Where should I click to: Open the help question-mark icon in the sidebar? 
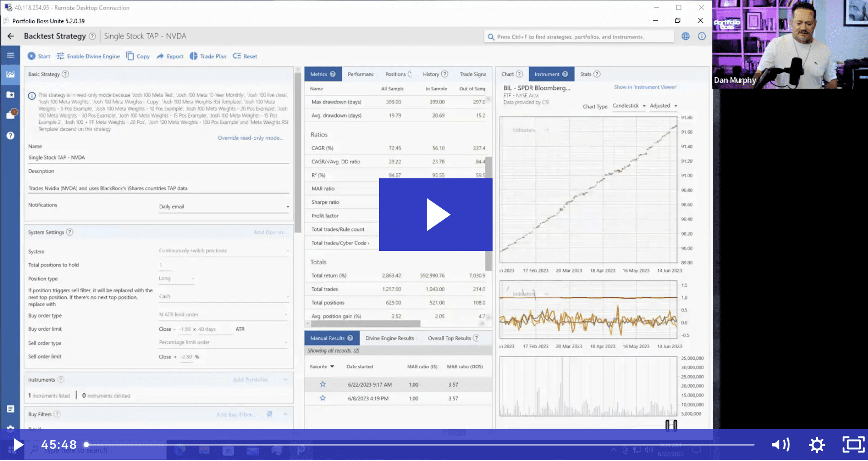tap(10, 135)
